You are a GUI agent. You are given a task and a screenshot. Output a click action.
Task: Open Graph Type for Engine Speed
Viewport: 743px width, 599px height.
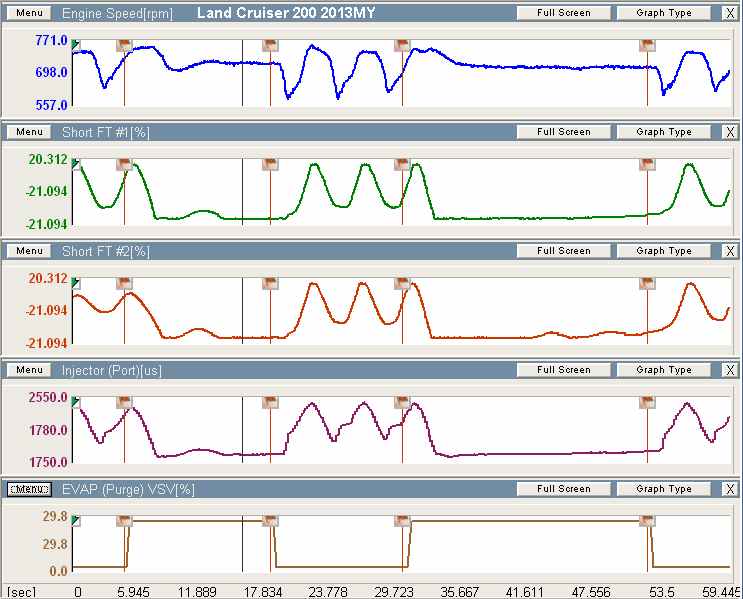point(664,13)
